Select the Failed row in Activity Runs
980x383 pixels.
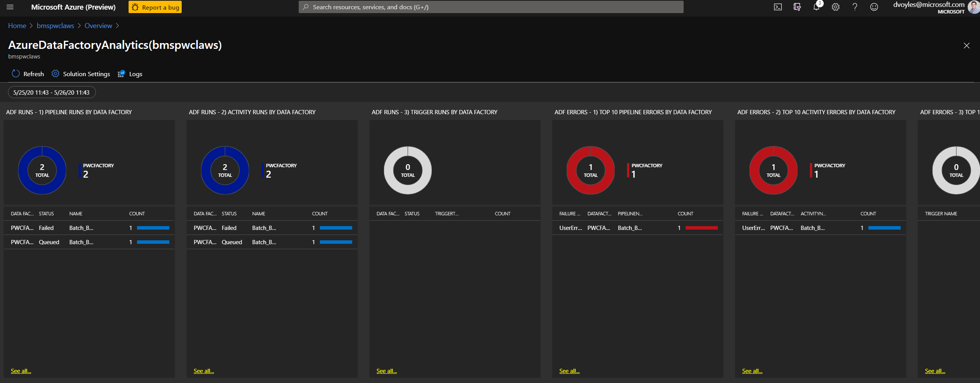tap(272, 228)
